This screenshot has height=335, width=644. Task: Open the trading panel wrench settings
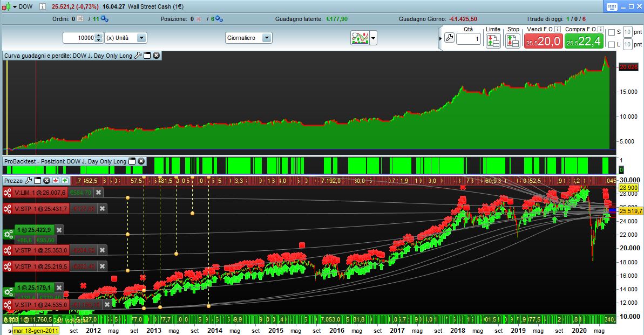[449, 38]
